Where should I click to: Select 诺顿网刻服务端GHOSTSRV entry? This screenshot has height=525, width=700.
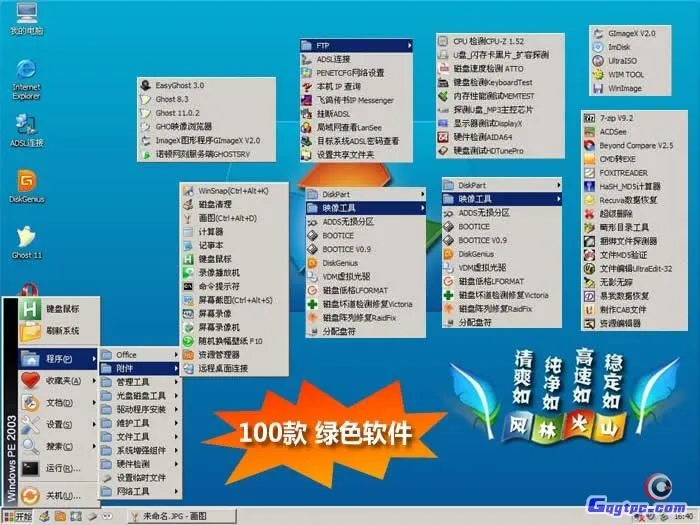(206, 154)
